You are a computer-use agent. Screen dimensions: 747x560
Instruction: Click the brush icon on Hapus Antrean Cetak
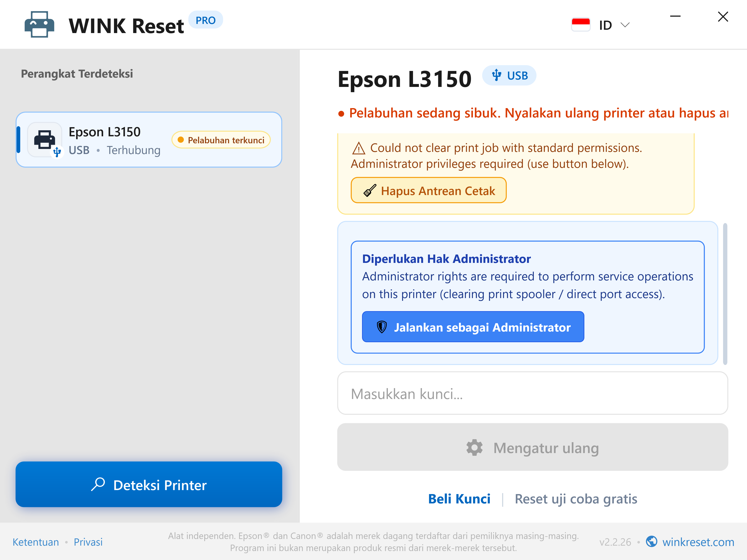[x=370, y=190]
